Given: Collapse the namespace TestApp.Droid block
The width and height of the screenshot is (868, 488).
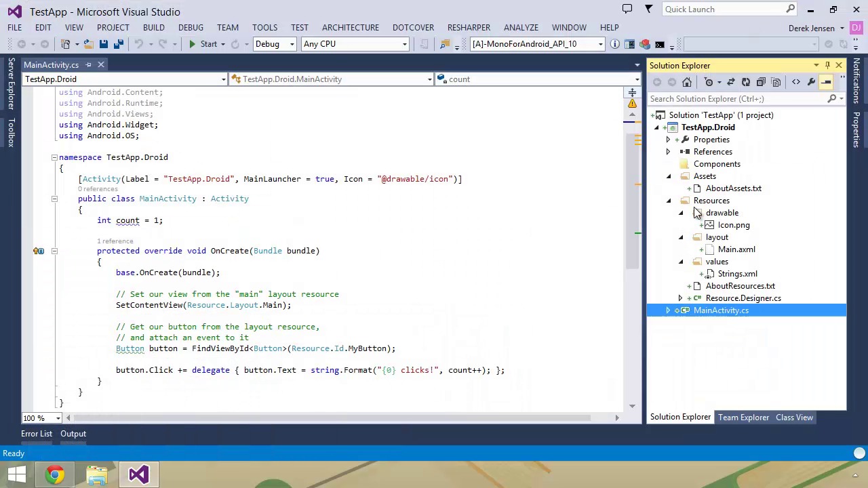Looking at the screenshot, I should [x=54, y=157].
